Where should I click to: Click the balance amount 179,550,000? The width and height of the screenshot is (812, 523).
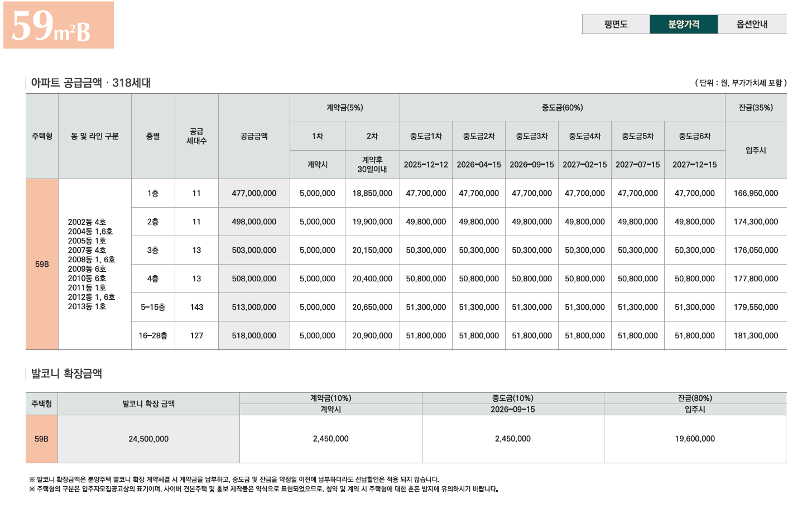pyautogui.click(x=756, y=307)
